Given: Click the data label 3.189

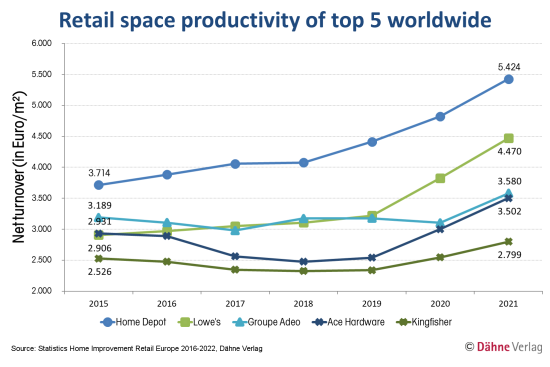Looking at the screenshot, I should click(x=100, y=206).
